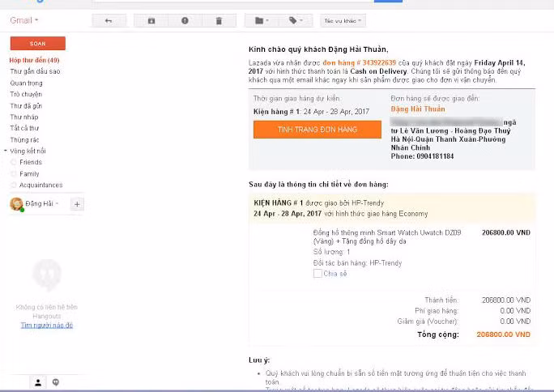Select the Friends circle
The height and width of the screenshot is (392, 554).
tap(31, 162)
